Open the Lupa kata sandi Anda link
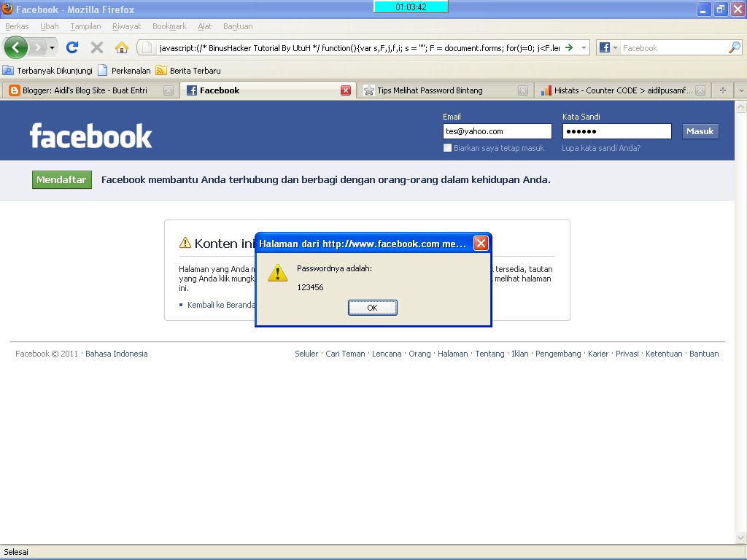747x560 pixels. pyautogui.click(x=601, y=148)
